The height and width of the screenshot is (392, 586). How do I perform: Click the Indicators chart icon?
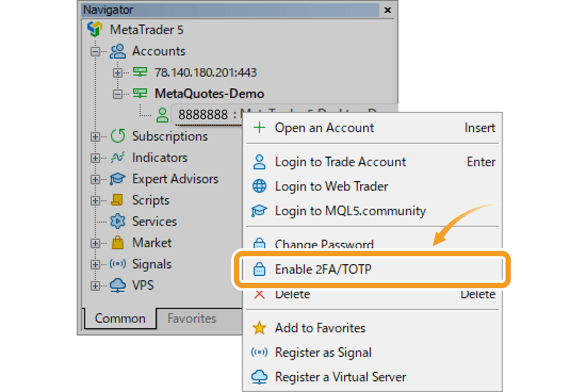pyautogui.click(x=118, y=157)
